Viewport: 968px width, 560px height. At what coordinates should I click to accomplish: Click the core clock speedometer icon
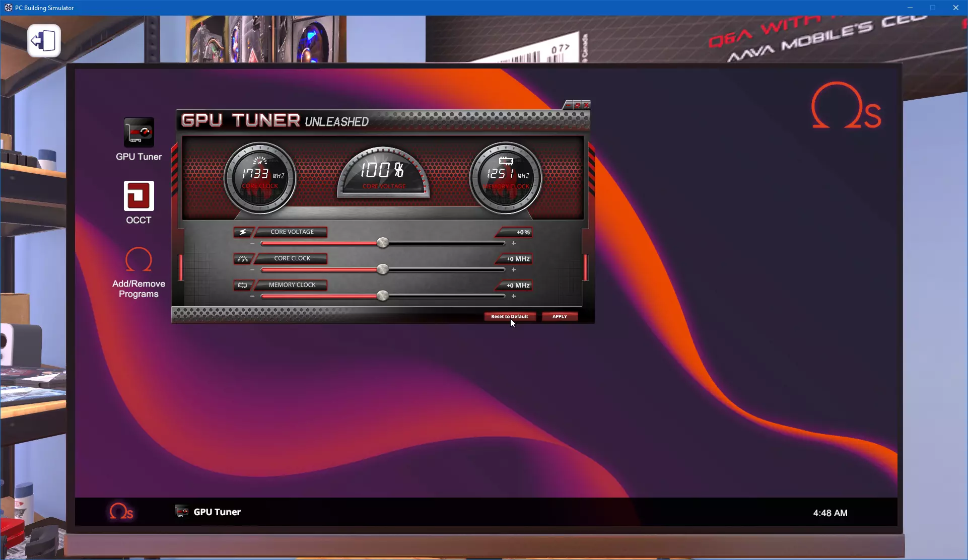point(243,259)
